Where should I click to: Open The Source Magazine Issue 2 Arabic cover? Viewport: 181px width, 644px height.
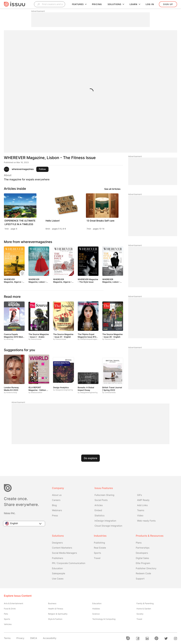tap(39, 316)
